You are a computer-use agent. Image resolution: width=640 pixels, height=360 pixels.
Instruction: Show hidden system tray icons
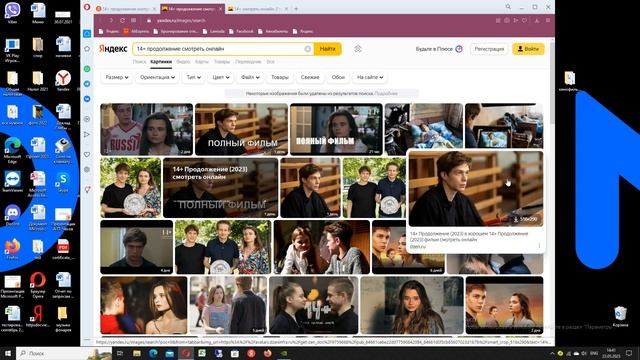coord(552,353)
